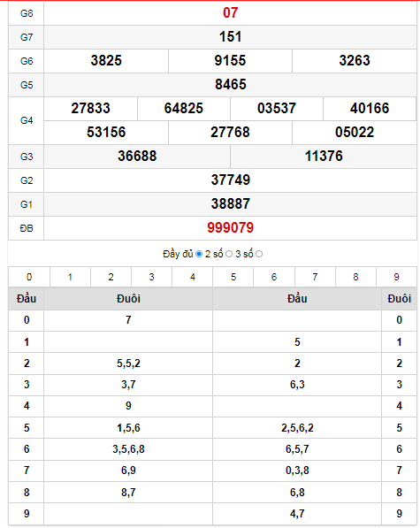Click the G2 row label
The height and width of the screenshot is (528, 420).
click(27, 180)
